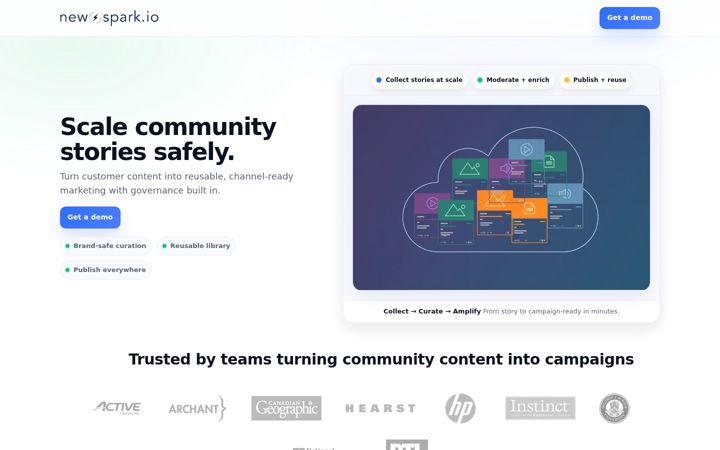The image size is (720, 450).
Task: Click the Canadian Geographic logo
Action: pyautogui.click(x=286, y=408)
